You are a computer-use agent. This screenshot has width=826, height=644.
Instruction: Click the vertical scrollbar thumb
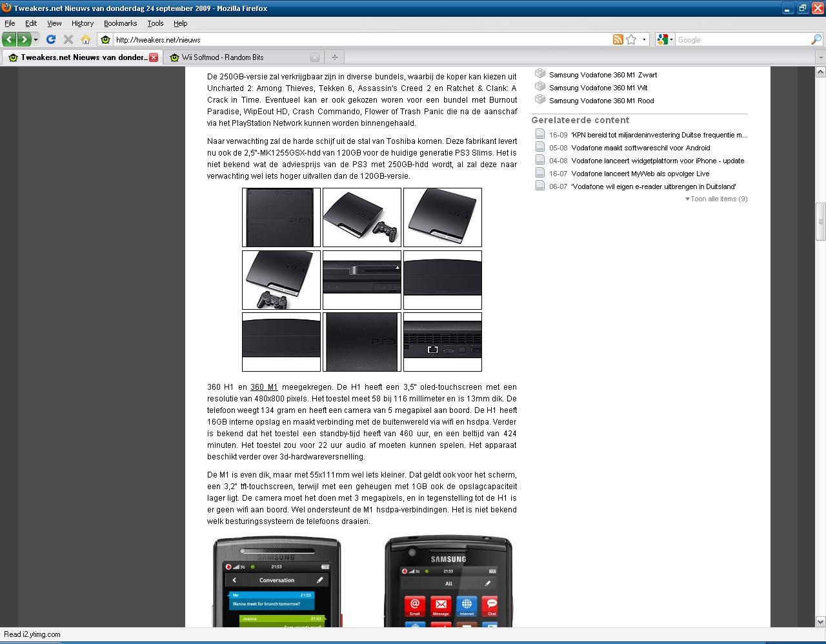coord(820,221)
